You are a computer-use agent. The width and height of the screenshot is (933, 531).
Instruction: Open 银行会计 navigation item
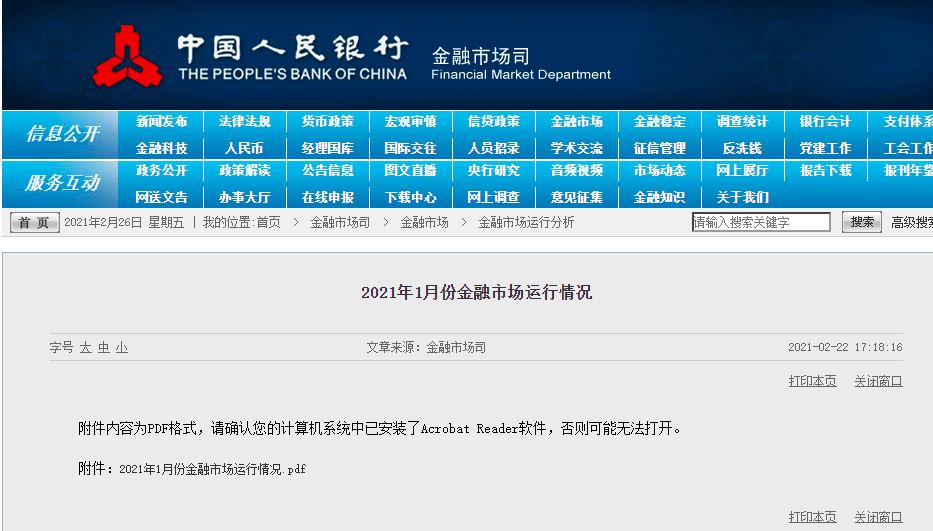click(825, 121)
